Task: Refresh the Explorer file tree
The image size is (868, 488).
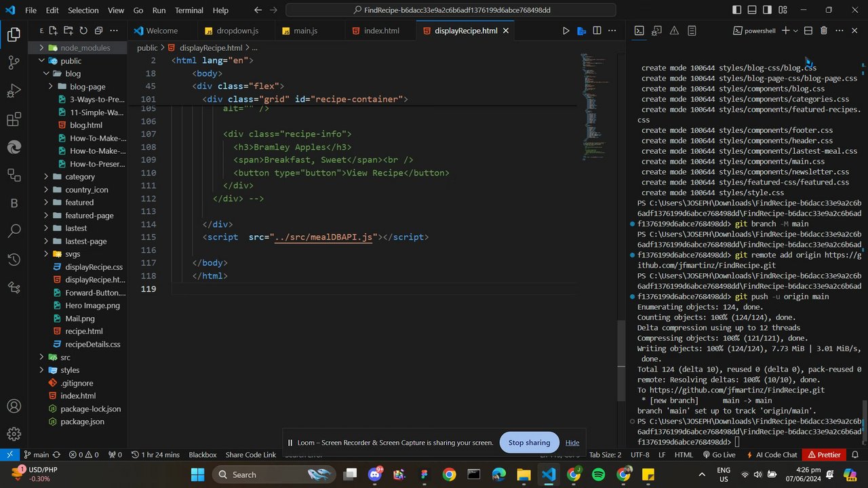Action: coord(83,30)
